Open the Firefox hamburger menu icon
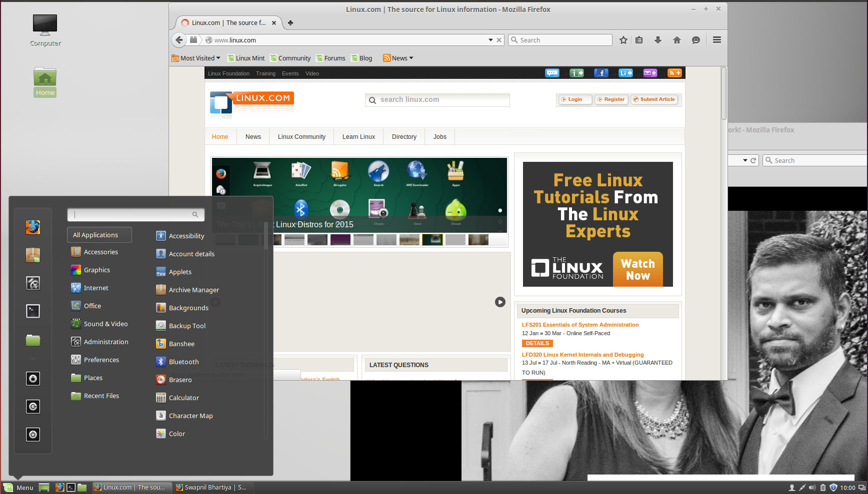This screenshot has width=868, height=494. coord(716,40)
